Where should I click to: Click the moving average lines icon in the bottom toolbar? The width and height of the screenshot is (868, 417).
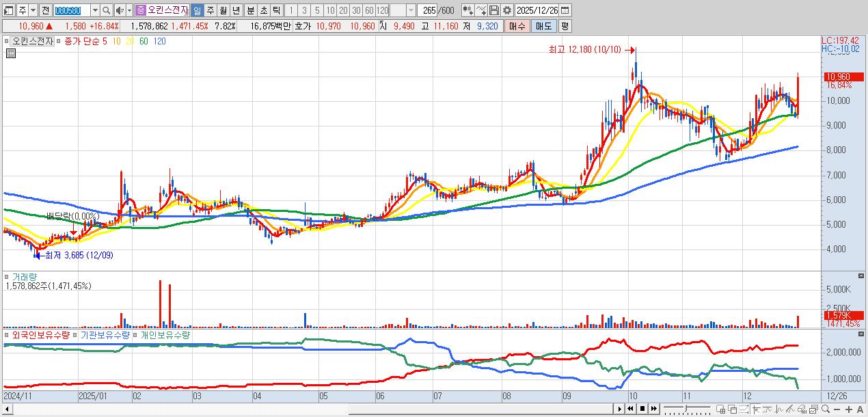point(768,409)
